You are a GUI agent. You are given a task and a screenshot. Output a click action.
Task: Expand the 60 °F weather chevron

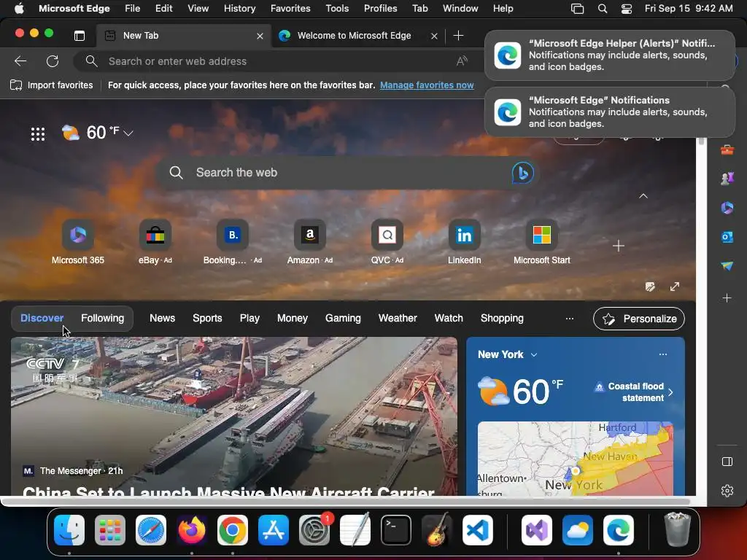click(128, 133)
